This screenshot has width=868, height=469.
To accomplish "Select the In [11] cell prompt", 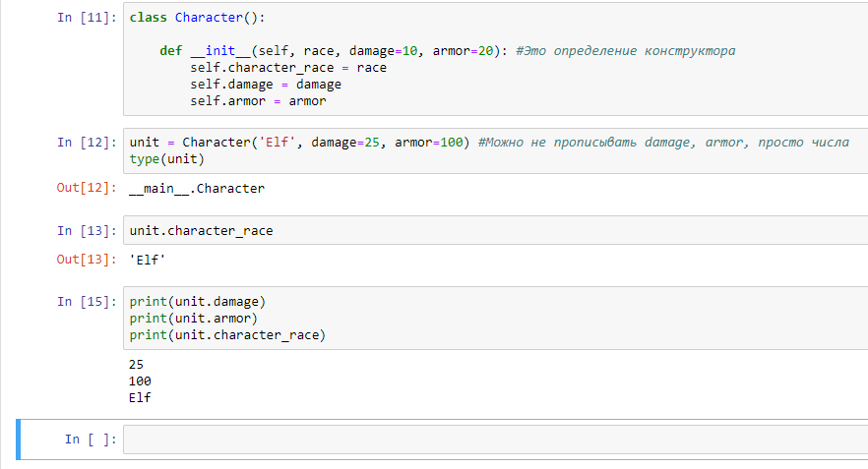I will pos(87,18).
